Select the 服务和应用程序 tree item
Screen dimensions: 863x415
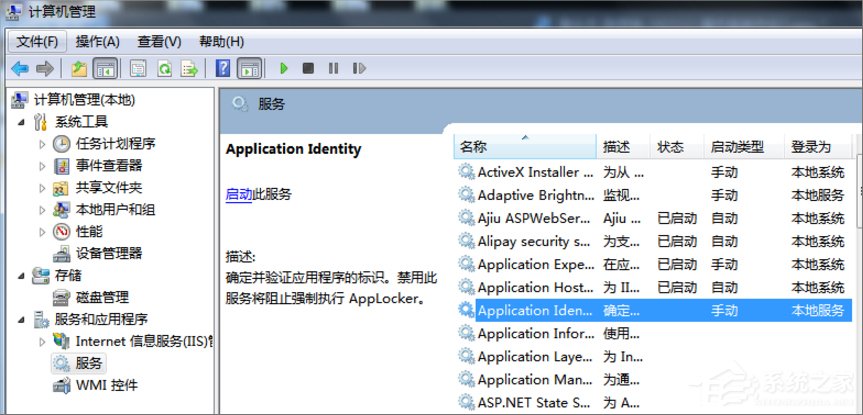pos(101,319)
